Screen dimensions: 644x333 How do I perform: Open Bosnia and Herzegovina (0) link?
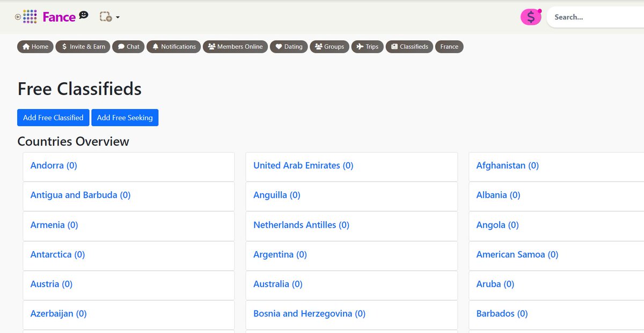pos(309,314)
